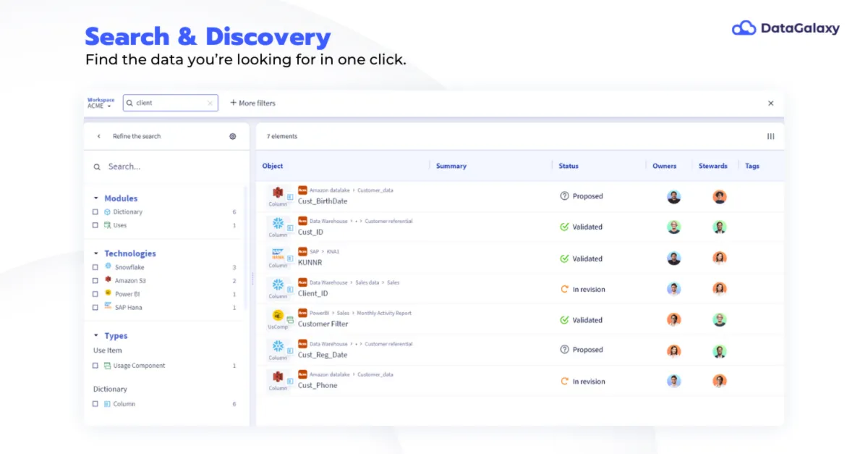Open the Cust_Reg_Date object
The width and height of the screenshot is (868, 454).
(x=323, y=355)
